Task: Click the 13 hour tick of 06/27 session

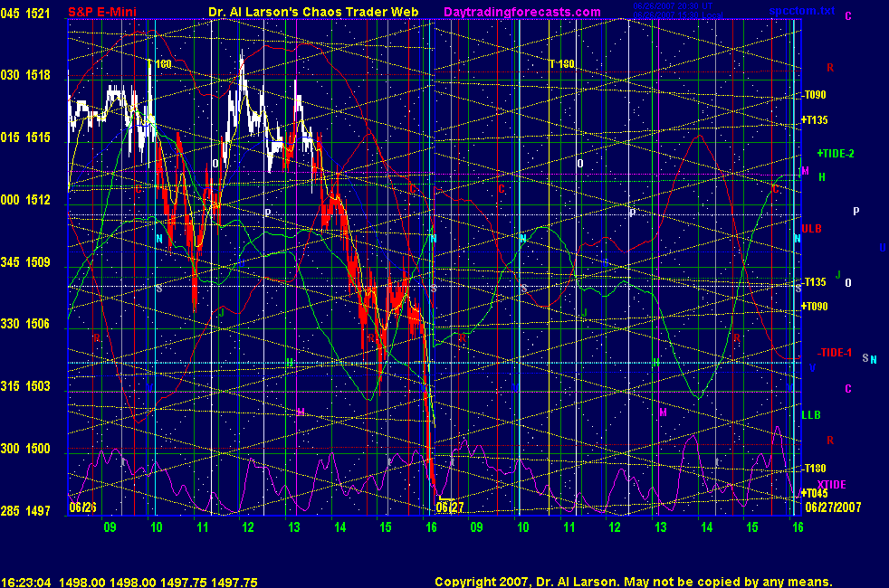Action: point(661,527)
